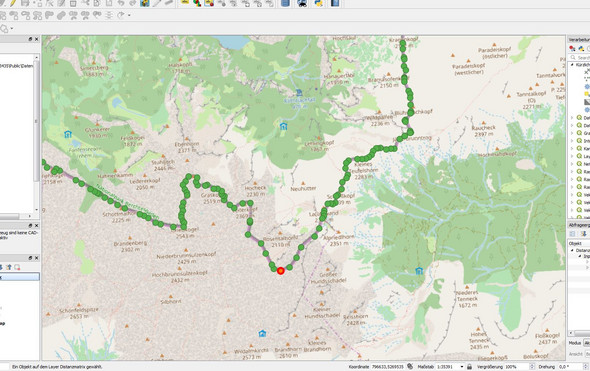Click the red highlighted point on map

point(280,271)
